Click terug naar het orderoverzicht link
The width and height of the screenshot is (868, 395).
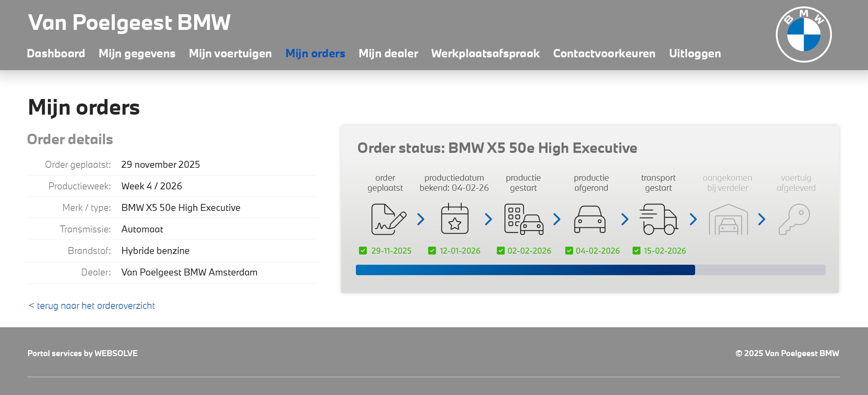tap(92, 306)
